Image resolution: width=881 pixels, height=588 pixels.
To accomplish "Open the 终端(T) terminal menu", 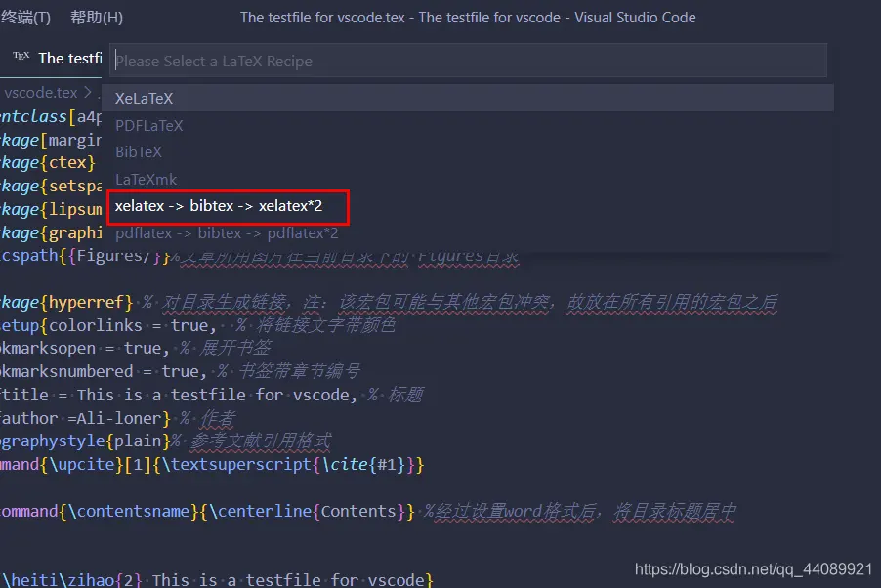I will click(25, 18).
